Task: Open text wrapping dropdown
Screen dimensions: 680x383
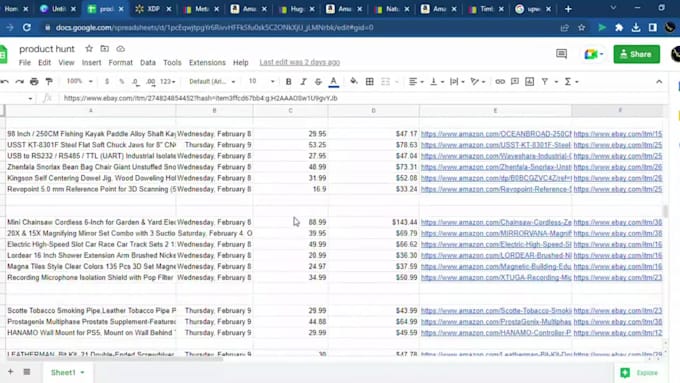Action: click(x=457, y=82)
